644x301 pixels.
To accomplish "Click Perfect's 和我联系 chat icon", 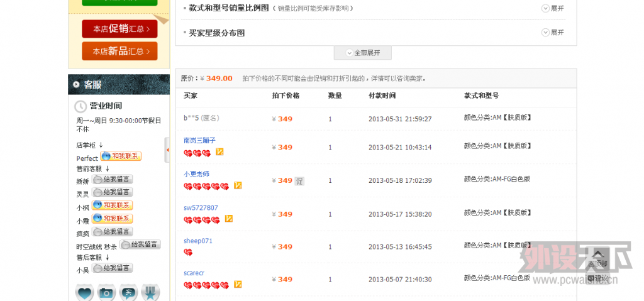I will (x=121, y=156).
